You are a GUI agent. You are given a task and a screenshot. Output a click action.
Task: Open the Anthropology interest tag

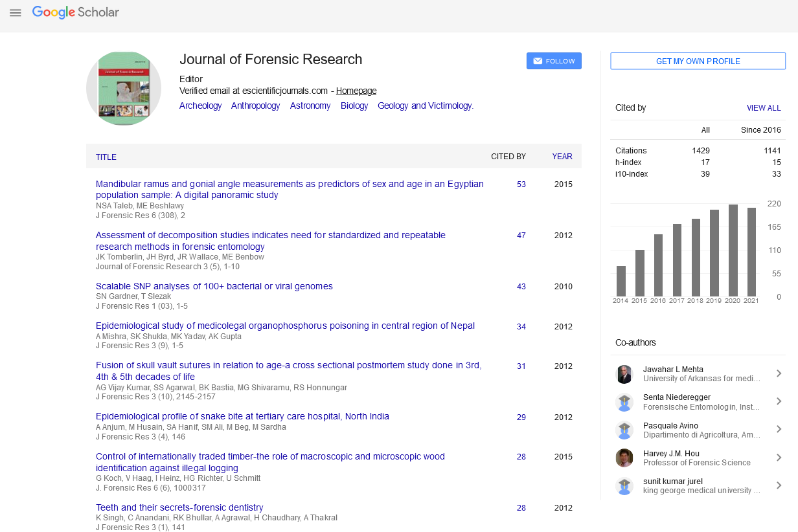pyautogui.click(x=255, y=106)
